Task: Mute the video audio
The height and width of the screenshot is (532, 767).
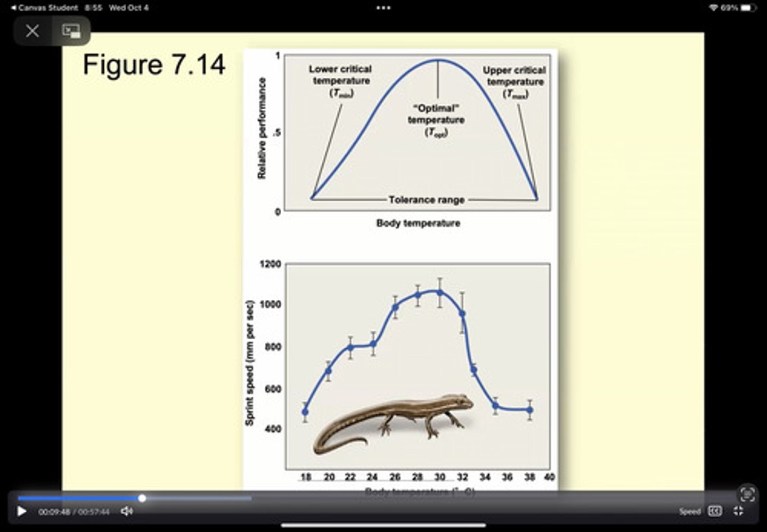Action: (126, 511)
